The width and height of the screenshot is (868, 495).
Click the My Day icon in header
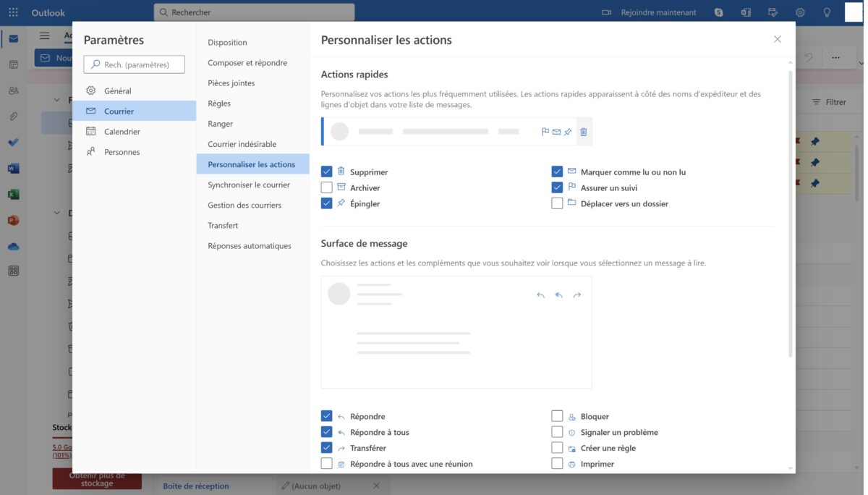[x=773, y=12]
